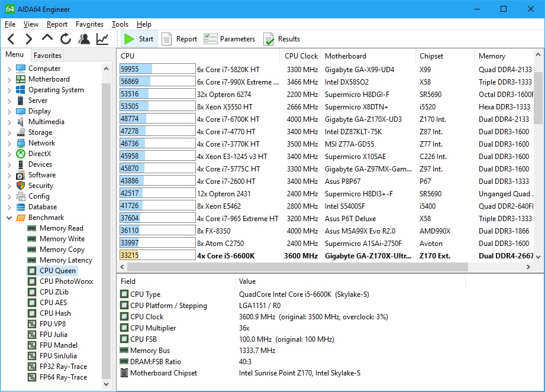Screen dimensions: 545x392
Task: Start the benchmark
Action: pos(138,39)
